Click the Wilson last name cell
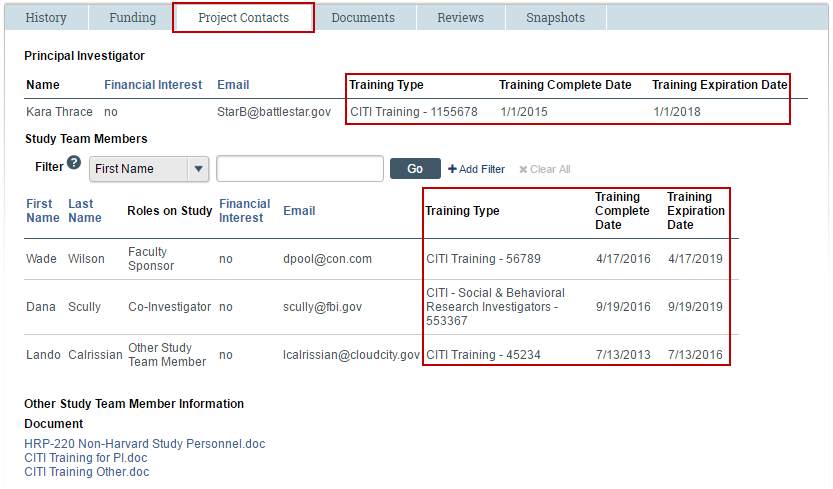The height and width of the screenshot is (489, 833). pos(86,259)
